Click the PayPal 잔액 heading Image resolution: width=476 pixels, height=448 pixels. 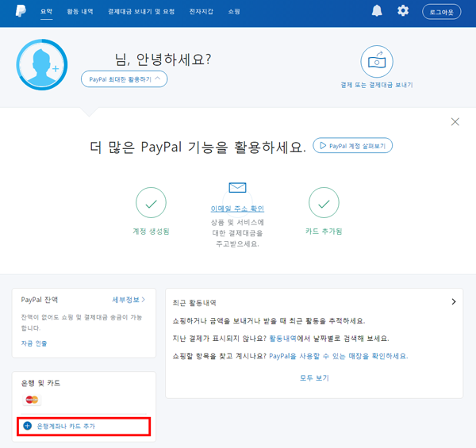[39, 300]
